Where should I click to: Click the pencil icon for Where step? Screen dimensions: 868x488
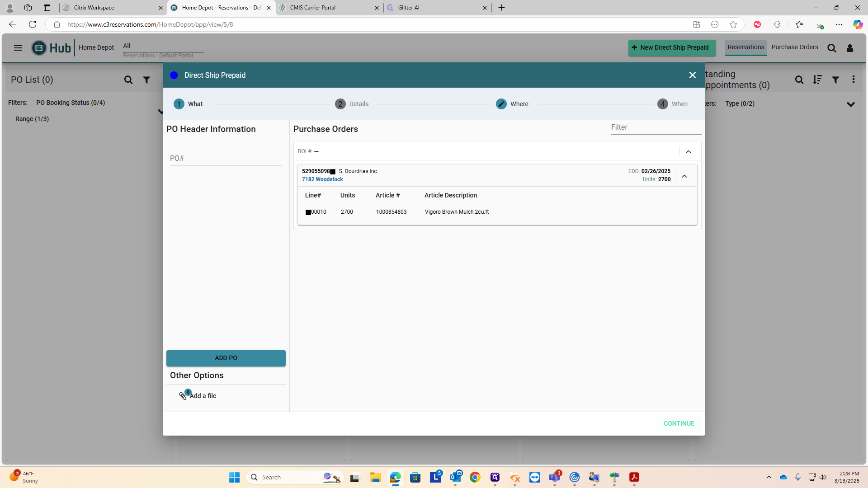tap(501, 104)
